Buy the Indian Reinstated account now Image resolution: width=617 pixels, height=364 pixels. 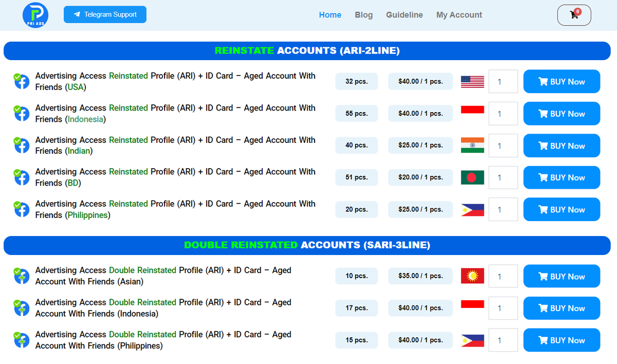[x=561, y=145]
